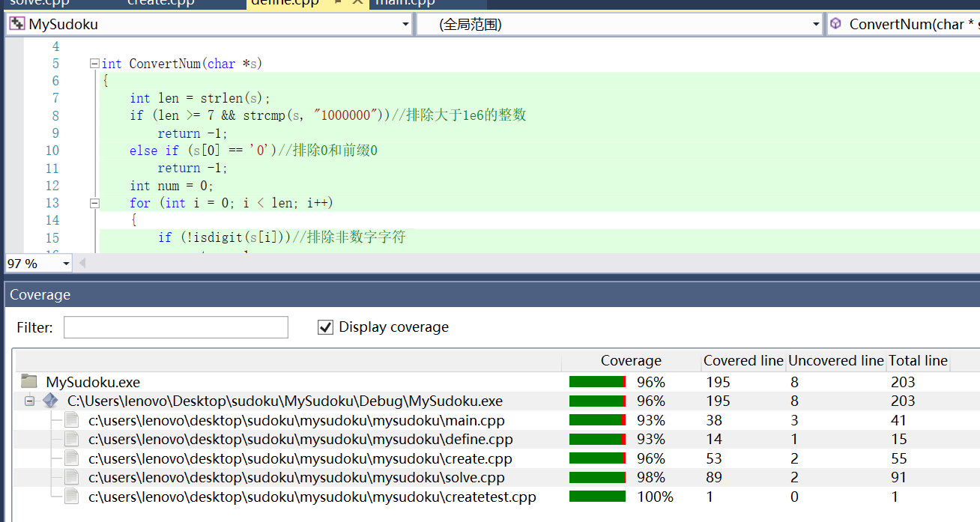Click the folder icon beside MySudoku.exe

(29, 381)
